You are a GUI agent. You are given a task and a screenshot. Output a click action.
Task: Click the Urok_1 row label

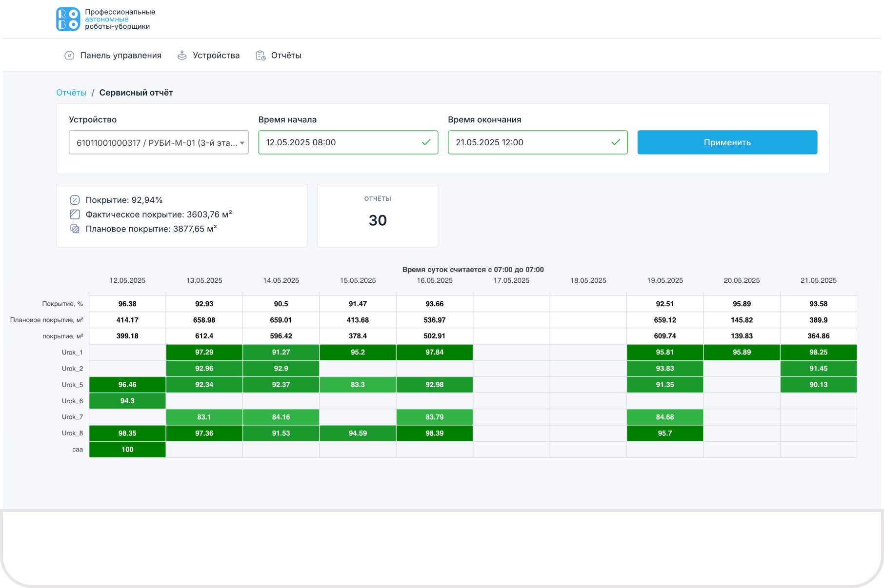(x=72, y=353)
